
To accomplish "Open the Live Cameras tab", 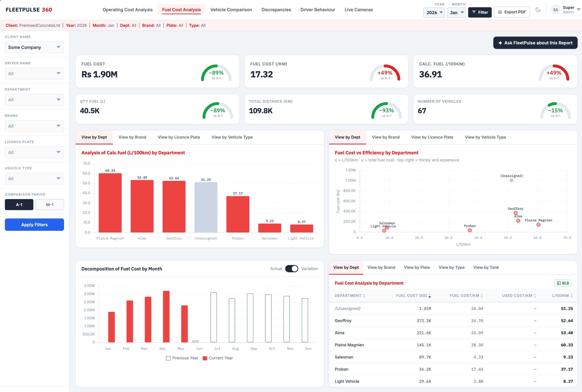I will click(358, 10).
